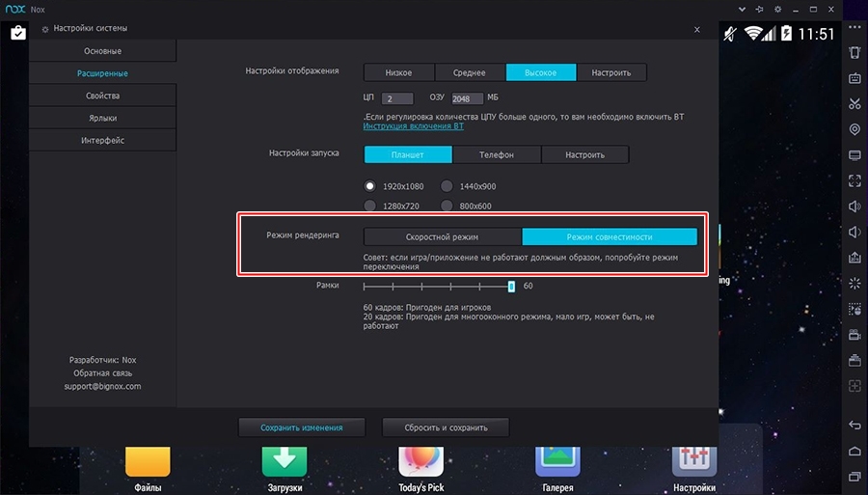The height and width of the screenshot is (495, 868).
Task: Open the Настройки app icon on desktop
Action: (694, 462)
